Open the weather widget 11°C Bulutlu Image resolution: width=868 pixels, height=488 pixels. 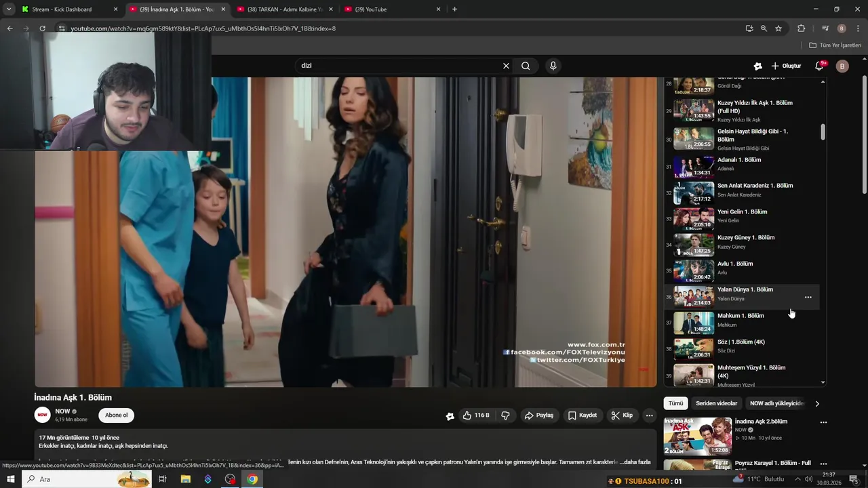[758, 479]
